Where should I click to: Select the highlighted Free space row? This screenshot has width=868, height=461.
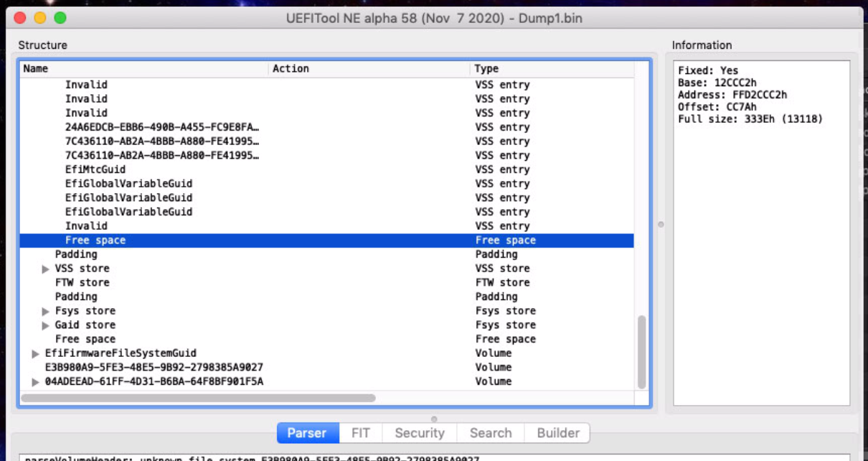coord(326,241)
